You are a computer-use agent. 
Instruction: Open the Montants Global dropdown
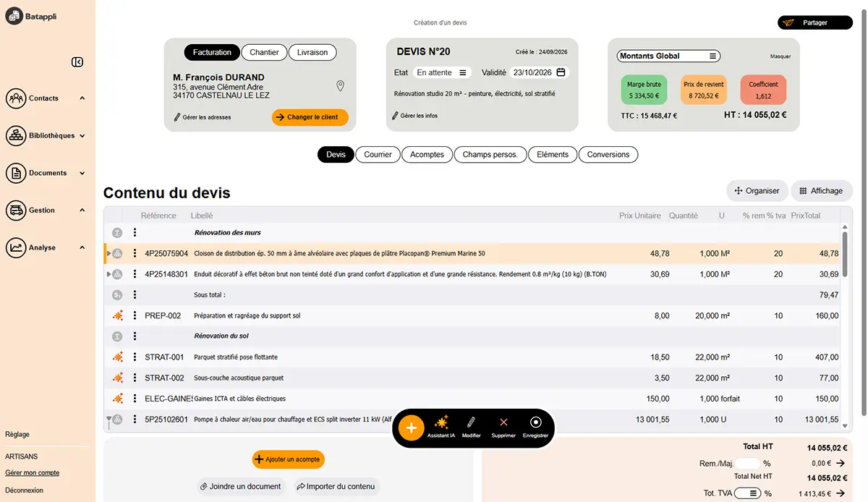tap(669, 56)
